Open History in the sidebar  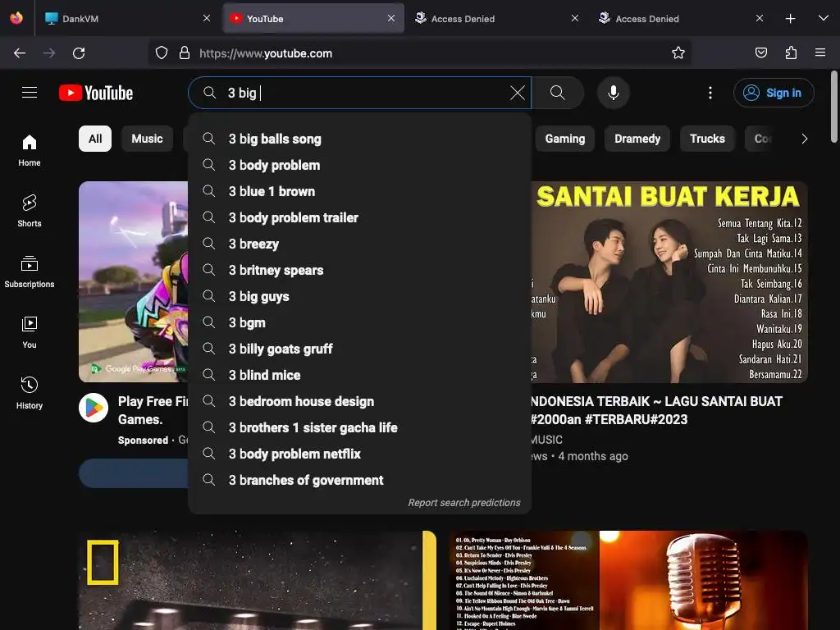tap(30, 393)
